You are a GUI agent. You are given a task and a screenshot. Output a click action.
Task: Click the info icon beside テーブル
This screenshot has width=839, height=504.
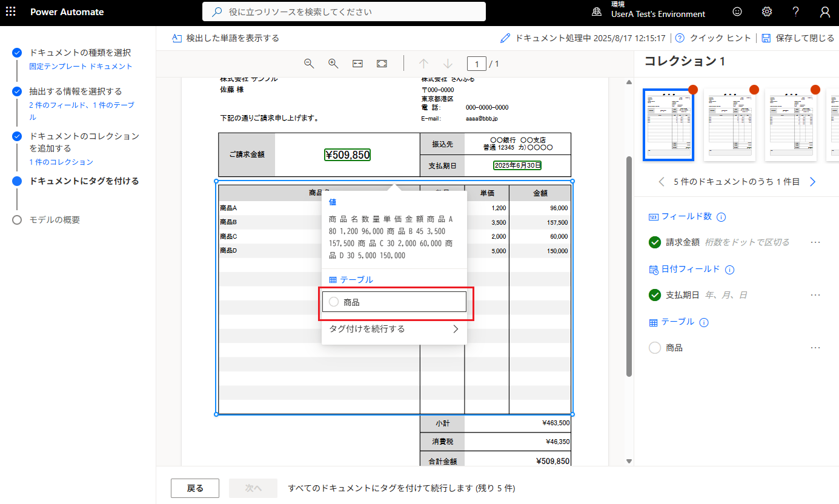pyautogui.click(x=703, y=322)
